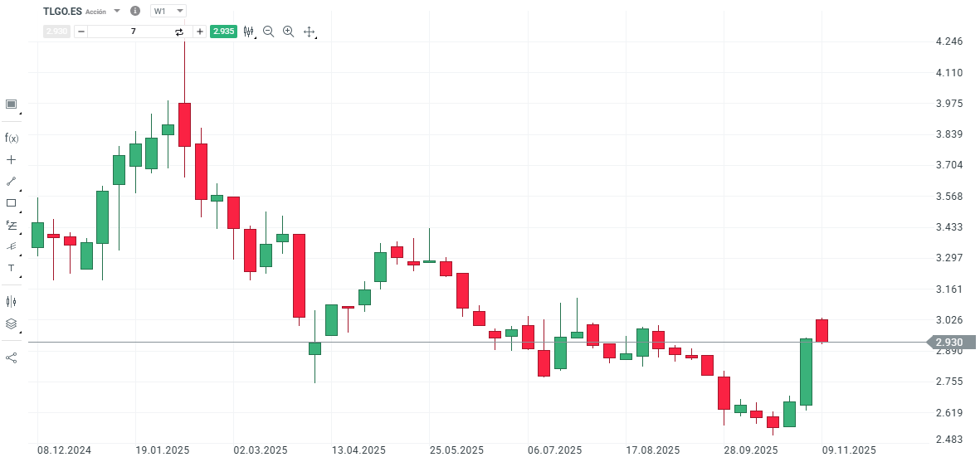Open the layers objects panel icon
The width and height of the screenshot is (980, 462).
coord(12,323)
